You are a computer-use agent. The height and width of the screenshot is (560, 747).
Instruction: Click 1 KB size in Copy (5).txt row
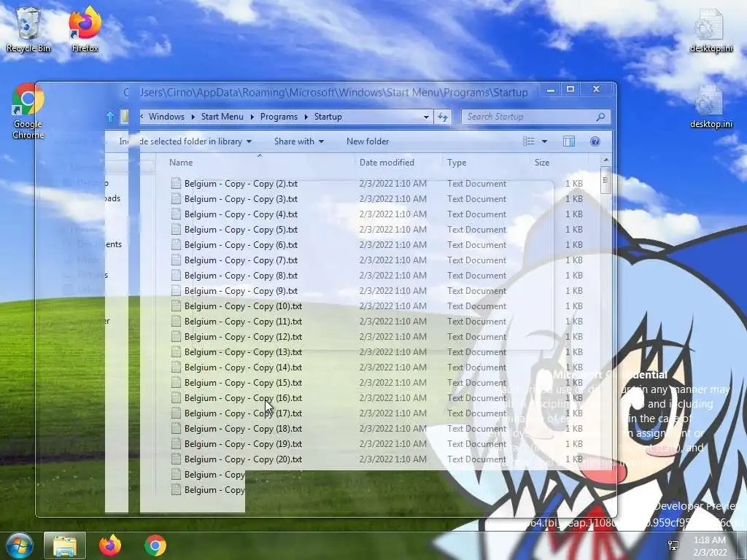pyautogui.click(x=573, y=230)
